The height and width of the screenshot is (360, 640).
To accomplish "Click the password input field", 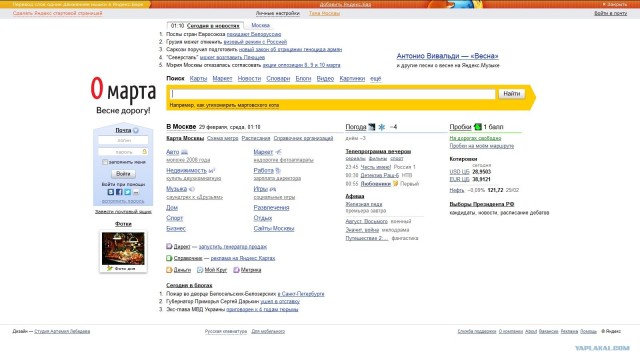I will click(x=123, y=152).
